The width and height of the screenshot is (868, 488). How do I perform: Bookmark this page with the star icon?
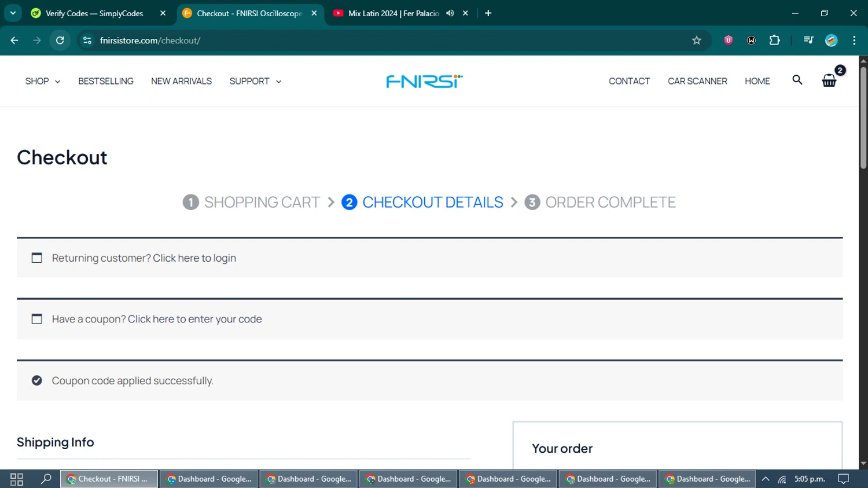(x=697, y=41)
